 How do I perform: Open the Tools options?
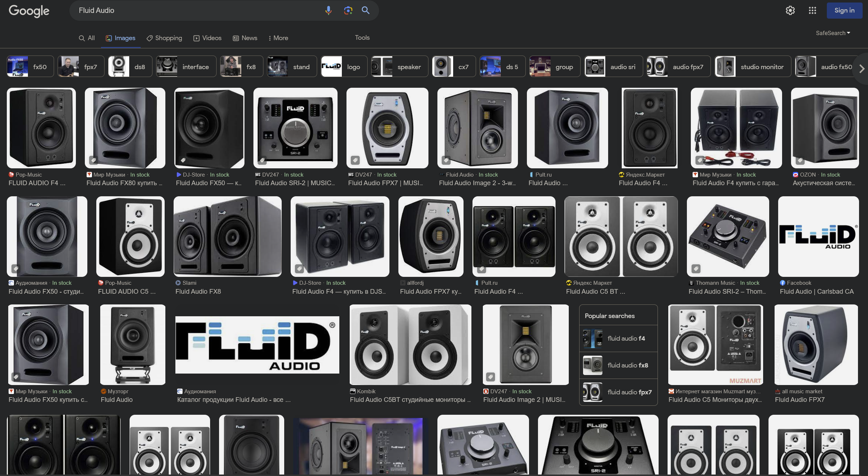[x=362, y=38]
